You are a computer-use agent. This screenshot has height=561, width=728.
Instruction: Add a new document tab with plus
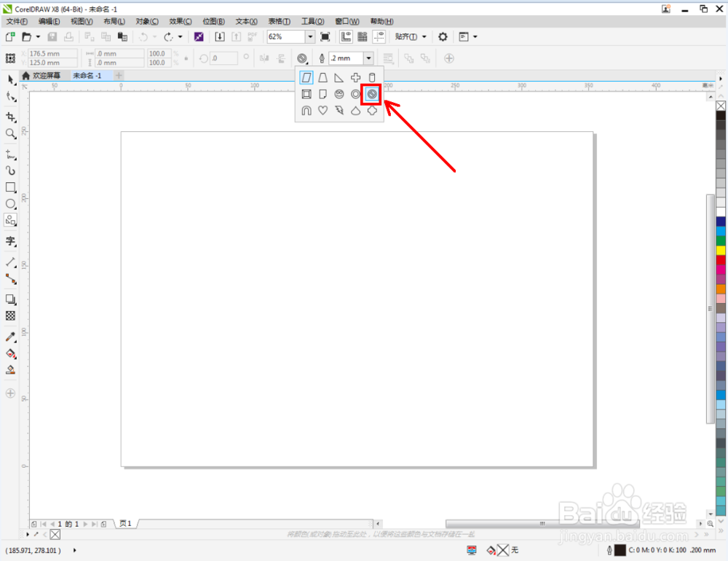coord(119,75)
